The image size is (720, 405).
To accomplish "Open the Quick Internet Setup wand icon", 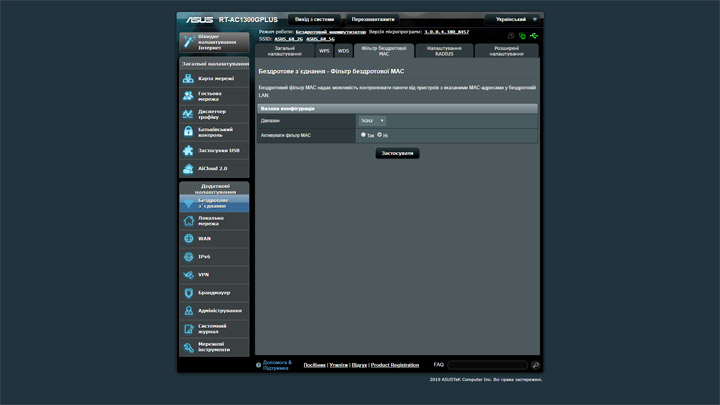I will coord(189,41).
